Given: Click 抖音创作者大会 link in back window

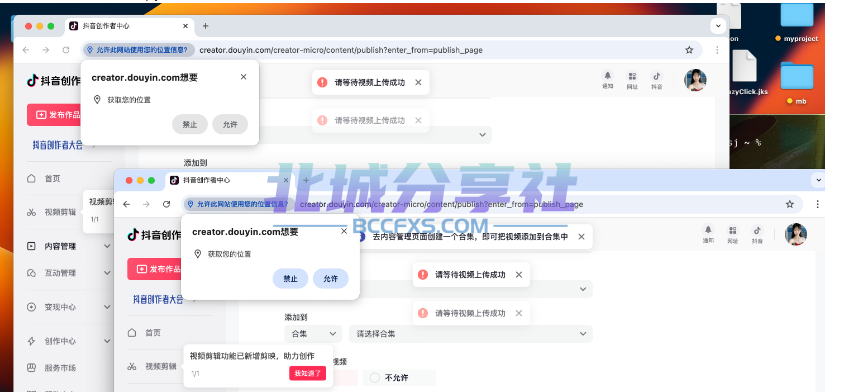Looking at the screenshot, I should coord(58,145).
